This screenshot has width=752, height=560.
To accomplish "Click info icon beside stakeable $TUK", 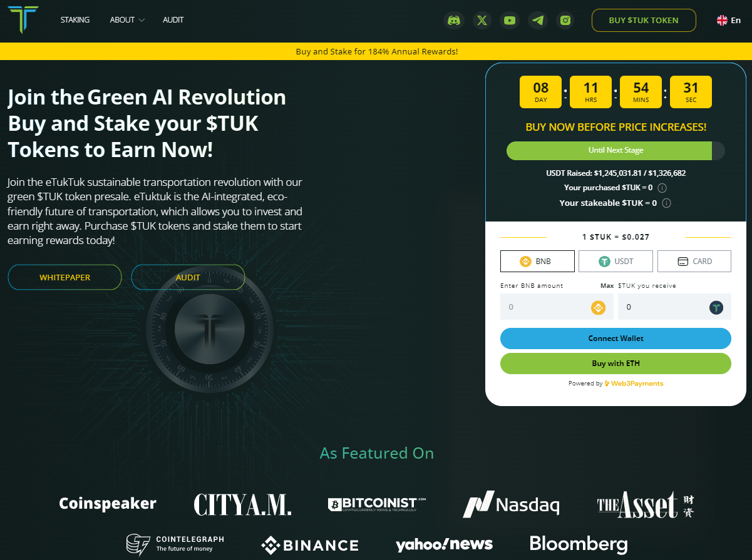I will [666, 203].
